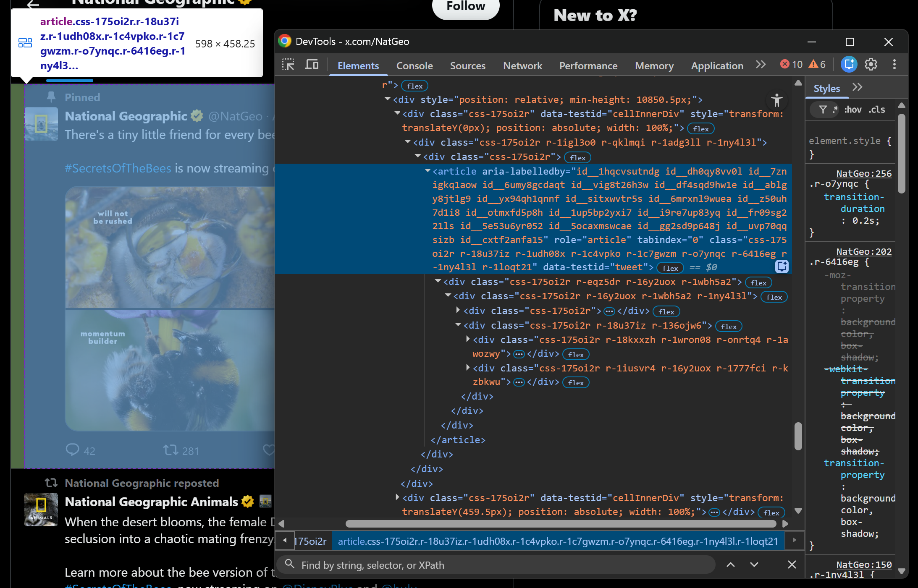This screenshot has width=918, height=588.
Task: Click the Chrome logo in DevTools title bar
Action: (x=285, y=41)
